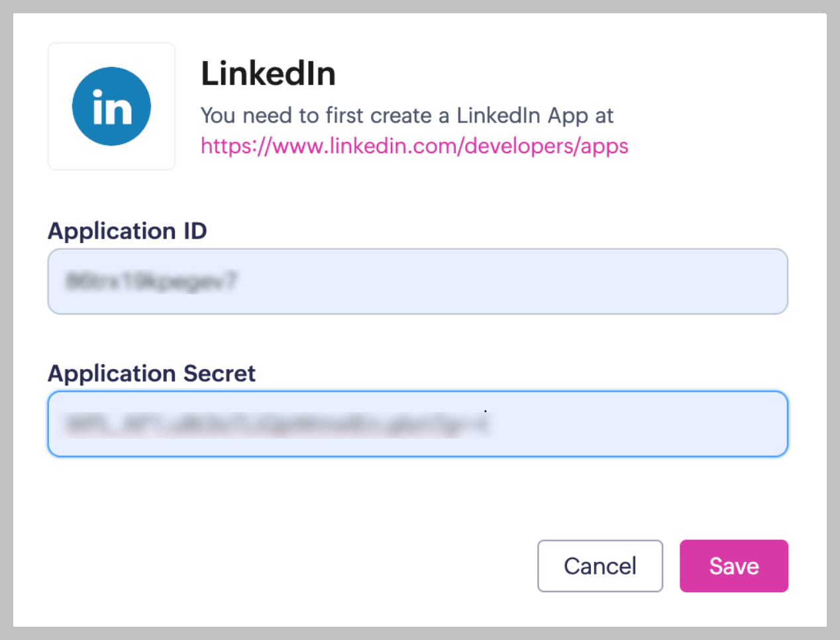Click the "Application ID" field label
The image size is (840, 640).
coord(127,231)
